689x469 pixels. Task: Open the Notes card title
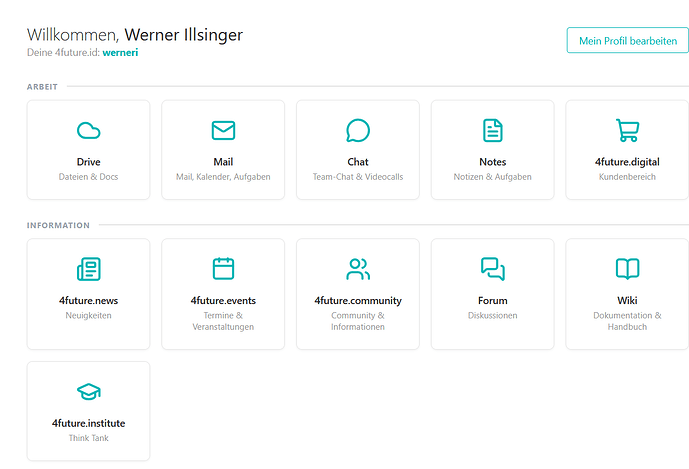[x=493, y=162]
